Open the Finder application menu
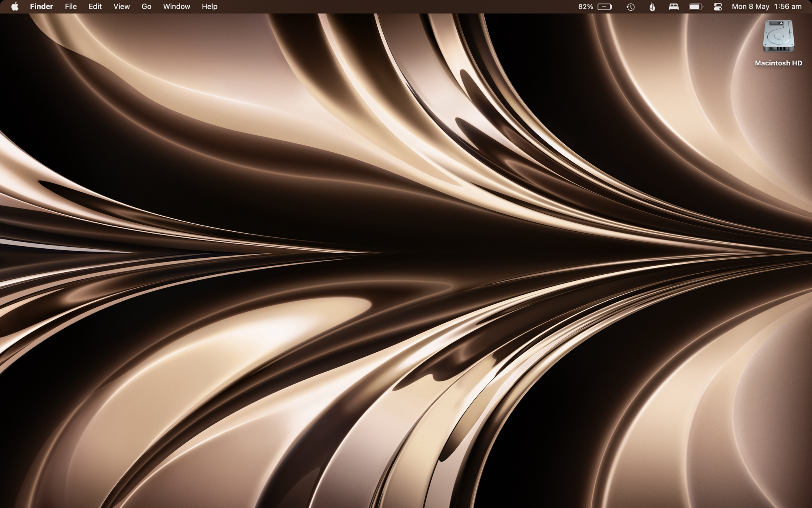 [x=41, y=7]
